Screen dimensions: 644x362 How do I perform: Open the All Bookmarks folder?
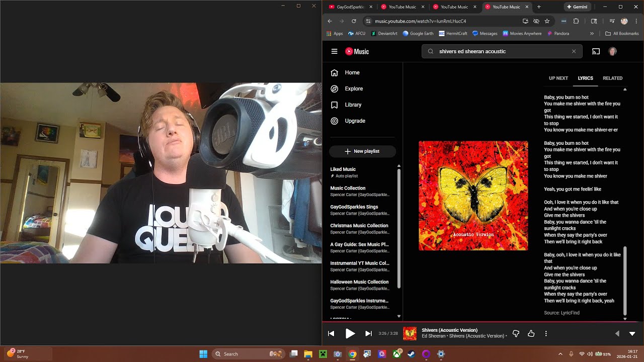click(622, 34)
